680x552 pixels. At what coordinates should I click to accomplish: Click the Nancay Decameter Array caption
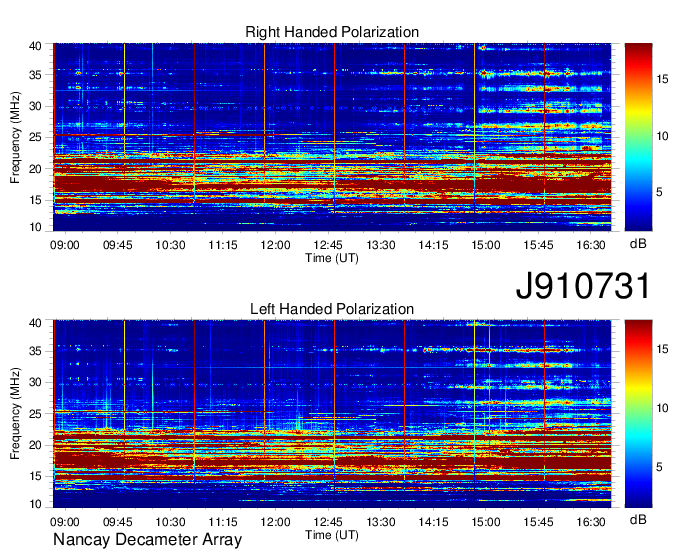[x=147, y=540]
